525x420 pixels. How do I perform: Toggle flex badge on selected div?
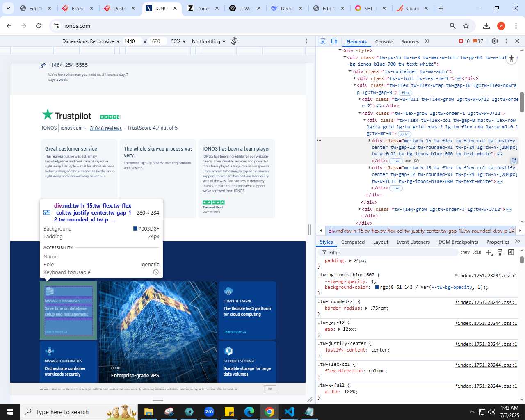396,161
